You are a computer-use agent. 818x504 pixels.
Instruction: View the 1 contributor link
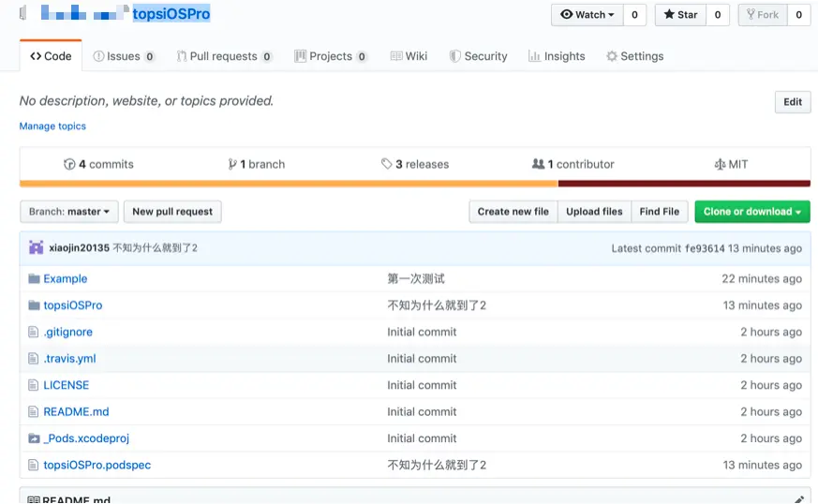[573, 164]
